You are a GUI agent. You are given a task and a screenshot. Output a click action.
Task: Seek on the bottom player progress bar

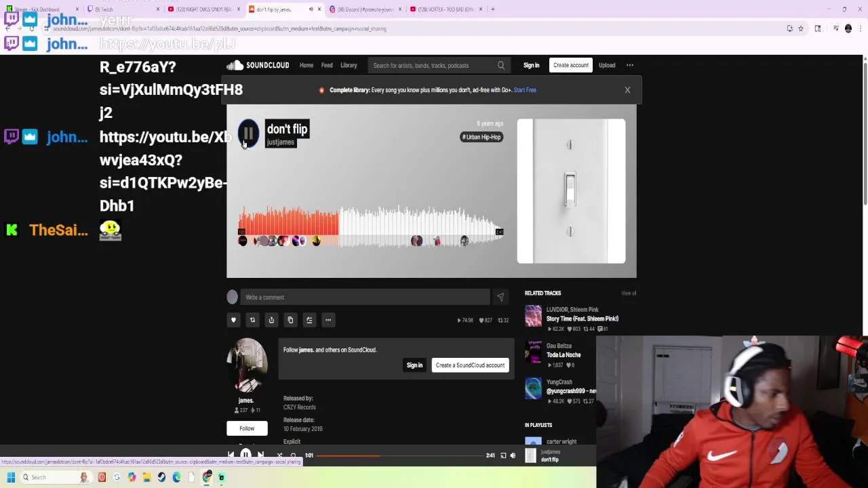click(x=399, y=455)
